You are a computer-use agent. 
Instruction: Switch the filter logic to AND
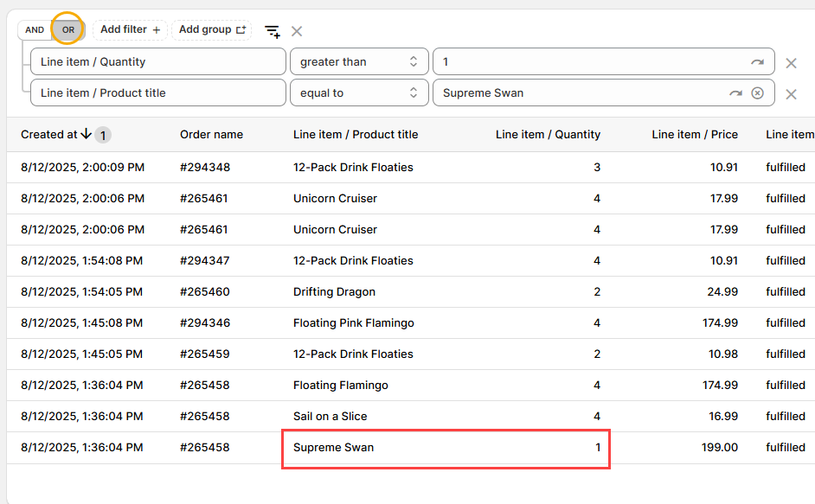[35, 29]
